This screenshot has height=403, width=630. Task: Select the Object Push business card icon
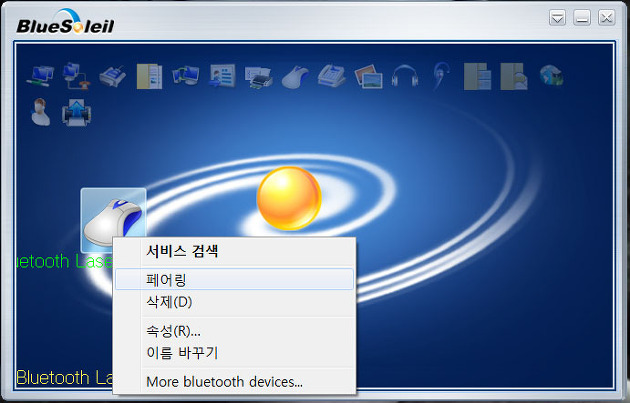(222, 76)
